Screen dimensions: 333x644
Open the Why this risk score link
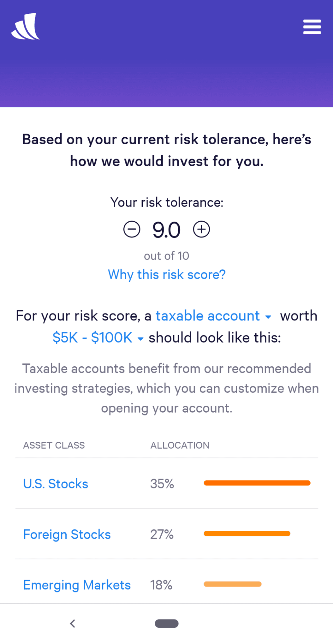pos(166,275)
